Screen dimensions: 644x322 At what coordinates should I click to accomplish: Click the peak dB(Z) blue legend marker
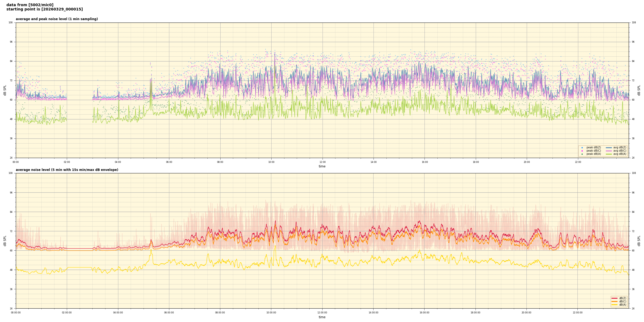pyautogui.click(x=582, y=148)
